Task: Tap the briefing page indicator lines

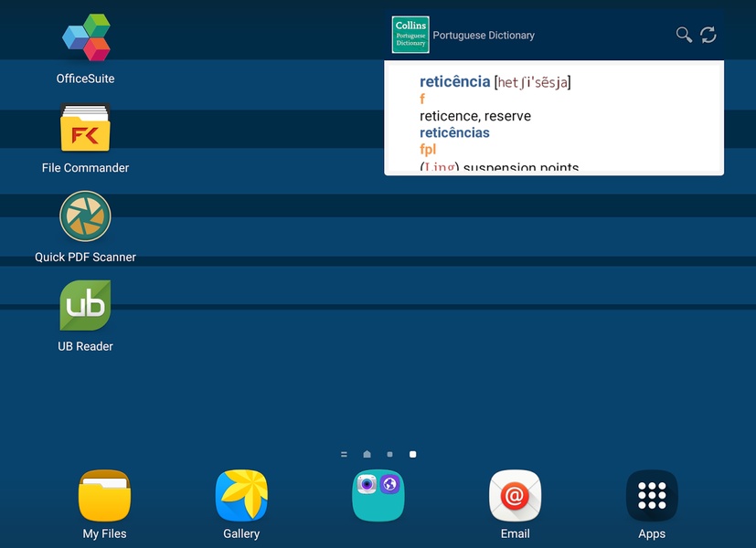Action: 344,454
